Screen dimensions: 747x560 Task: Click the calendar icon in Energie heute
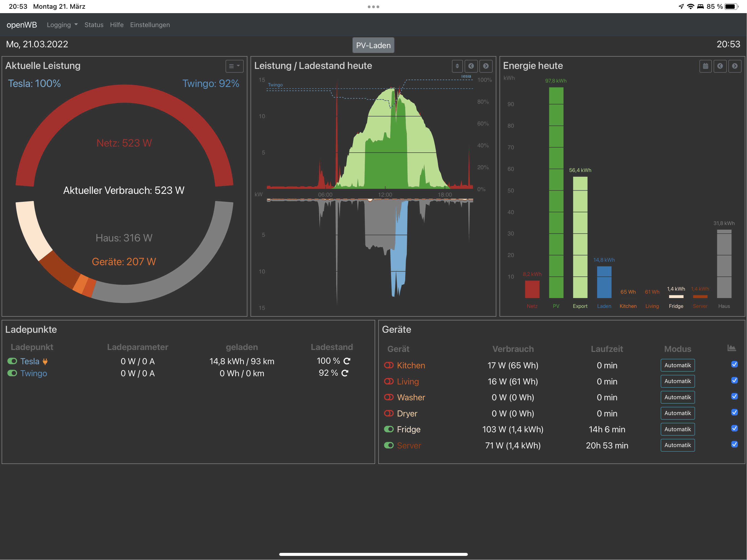[705, 66]
